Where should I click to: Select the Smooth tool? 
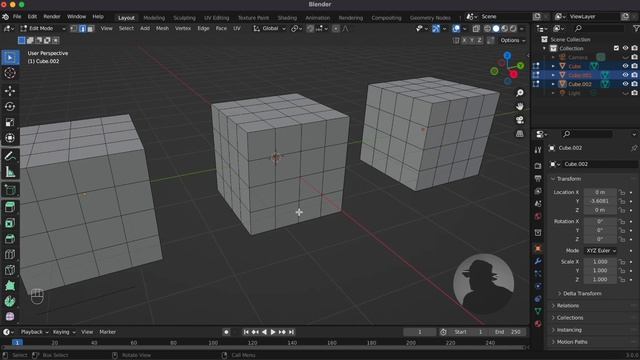click(x=10, y=316)
